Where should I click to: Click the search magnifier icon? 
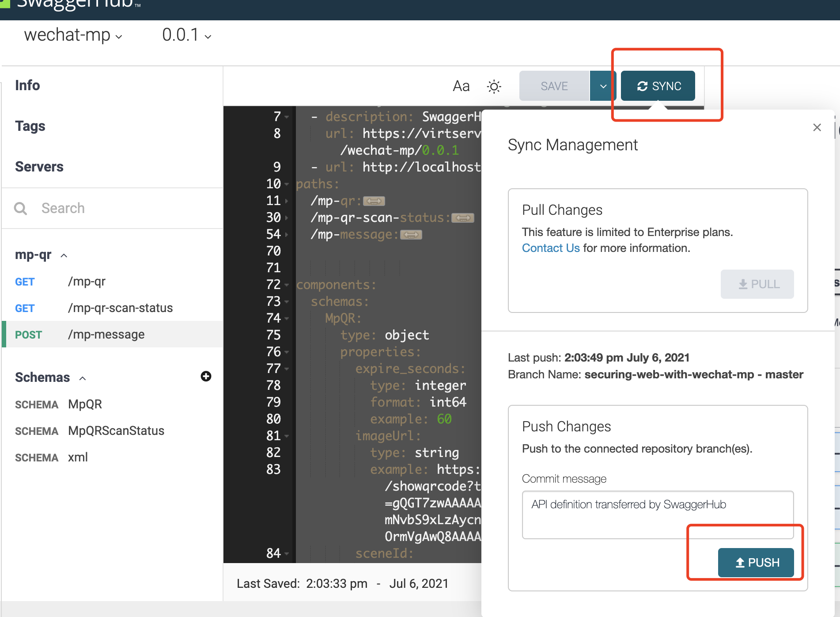coord(20,208)
